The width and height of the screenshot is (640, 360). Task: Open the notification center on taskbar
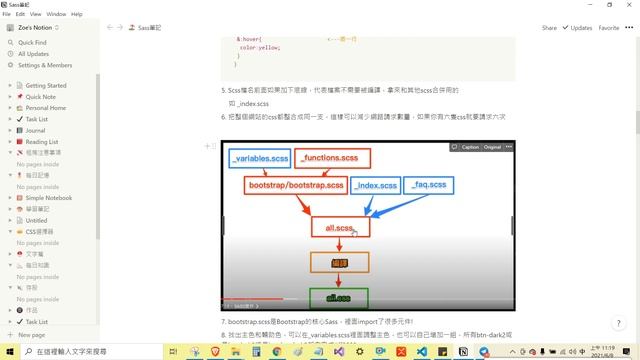[626, 351]
